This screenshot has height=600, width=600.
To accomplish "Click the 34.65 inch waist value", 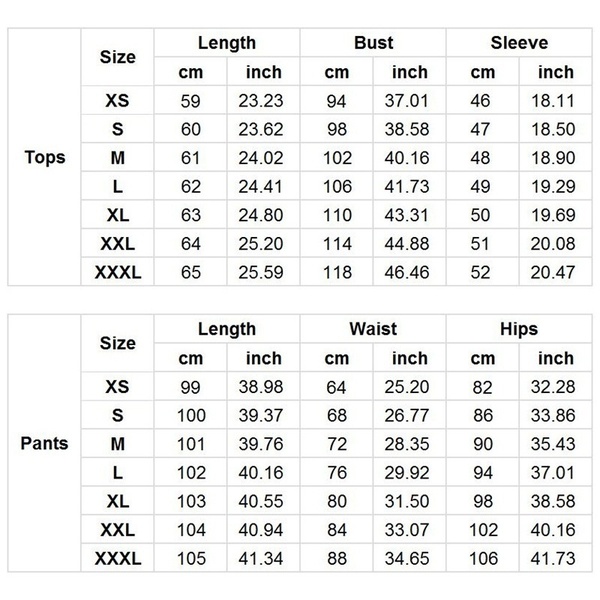I will [x=409, y=559].
